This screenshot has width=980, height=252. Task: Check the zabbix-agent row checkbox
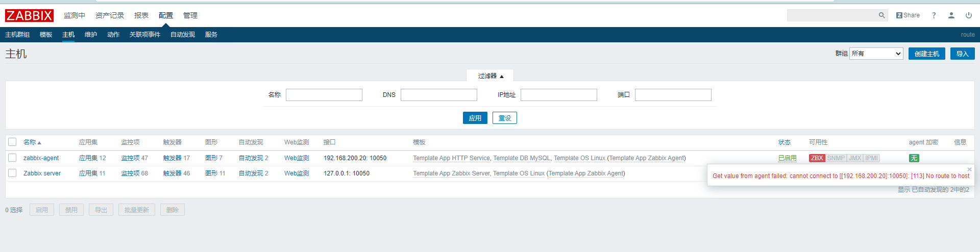[12, 158]
